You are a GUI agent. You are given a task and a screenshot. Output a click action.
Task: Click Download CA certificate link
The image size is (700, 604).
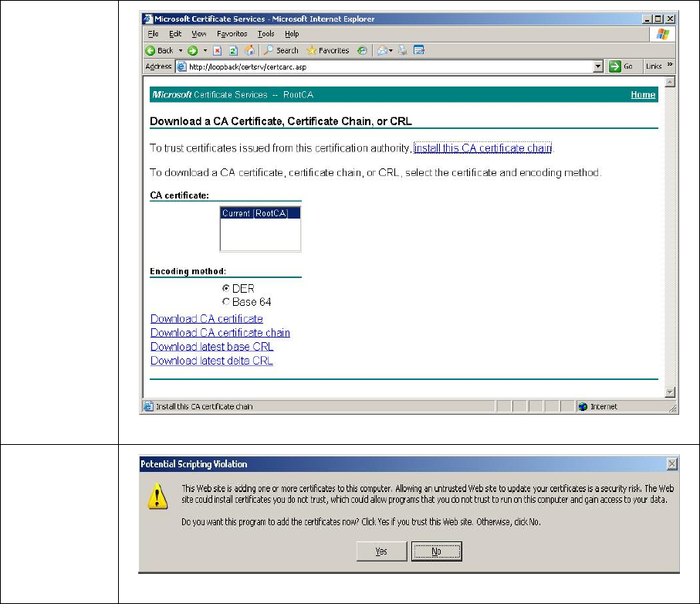pos(206,318)
